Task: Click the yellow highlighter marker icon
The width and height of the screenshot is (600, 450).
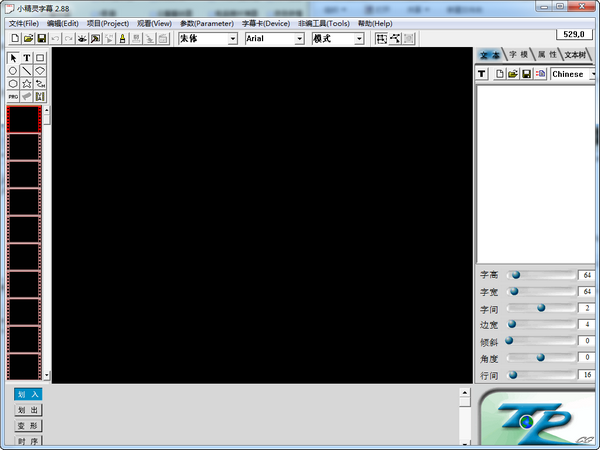Action: click(x=122, y=38)
